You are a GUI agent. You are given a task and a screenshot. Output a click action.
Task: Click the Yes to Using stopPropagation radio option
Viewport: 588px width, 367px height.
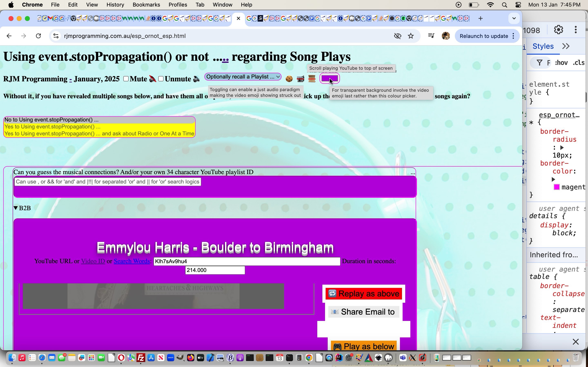[52, 126]
